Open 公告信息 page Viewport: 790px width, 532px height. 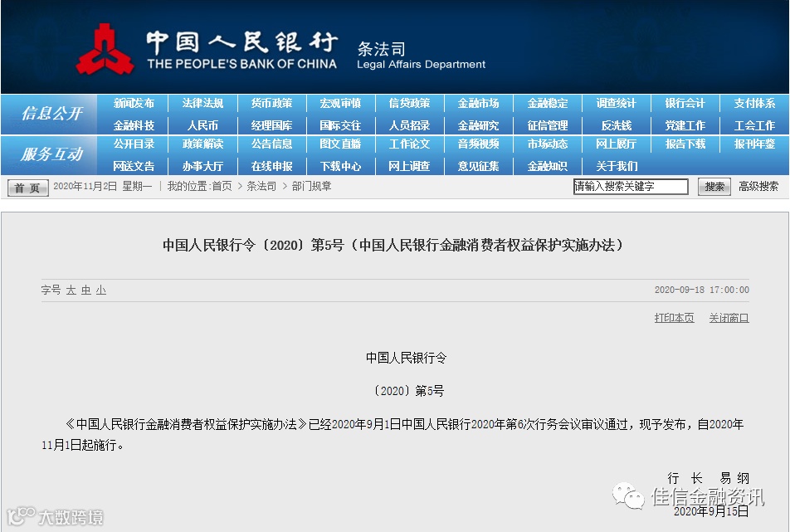(271, 144)
